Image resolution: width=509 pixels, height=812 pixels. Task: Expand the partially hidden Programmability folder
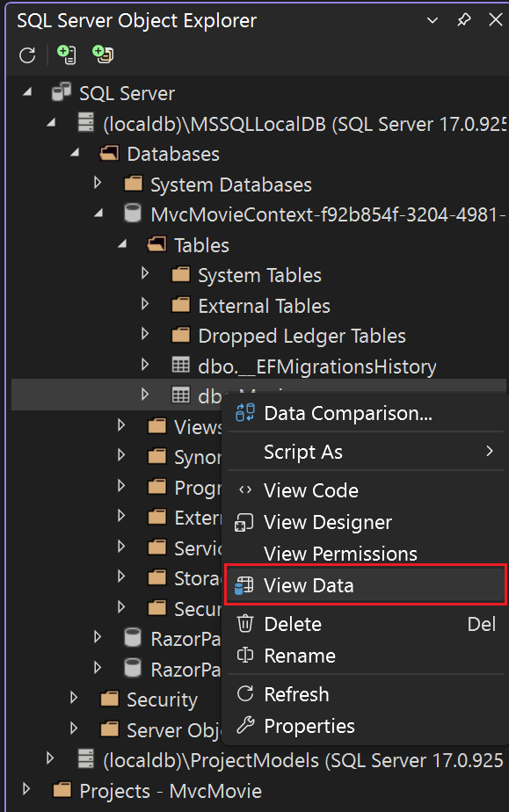point(121,486)
